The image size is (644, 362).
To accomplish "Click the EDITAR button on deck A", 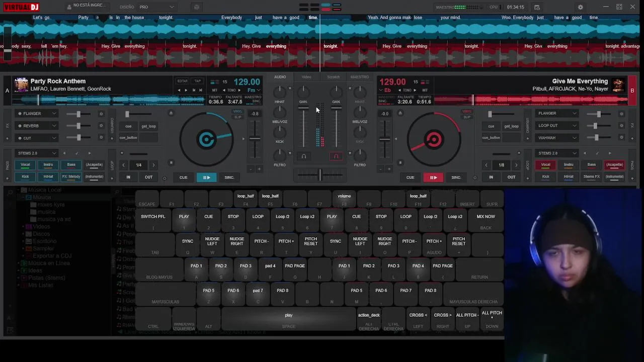I will (182, 81).
